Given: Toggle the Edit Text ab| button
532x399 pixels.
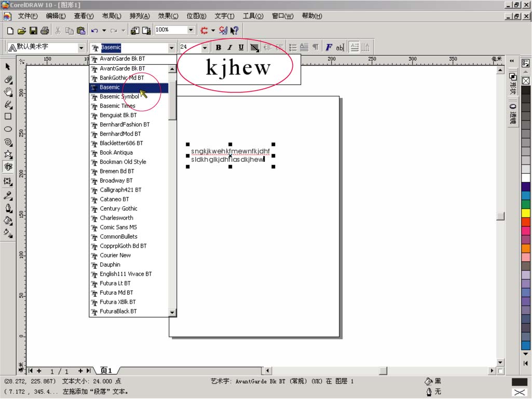Looking at the screenshot, I should (340, 48).
